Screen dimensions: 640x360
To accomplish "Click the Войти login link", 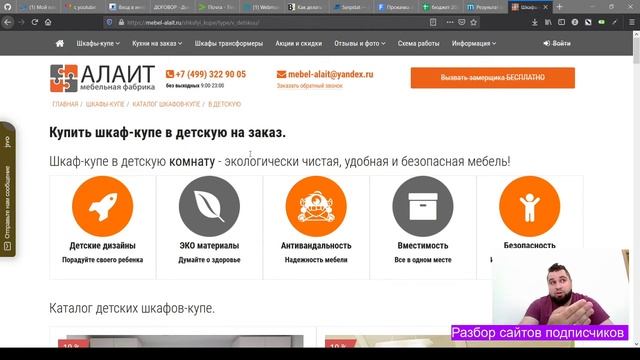I will [557, 43].
